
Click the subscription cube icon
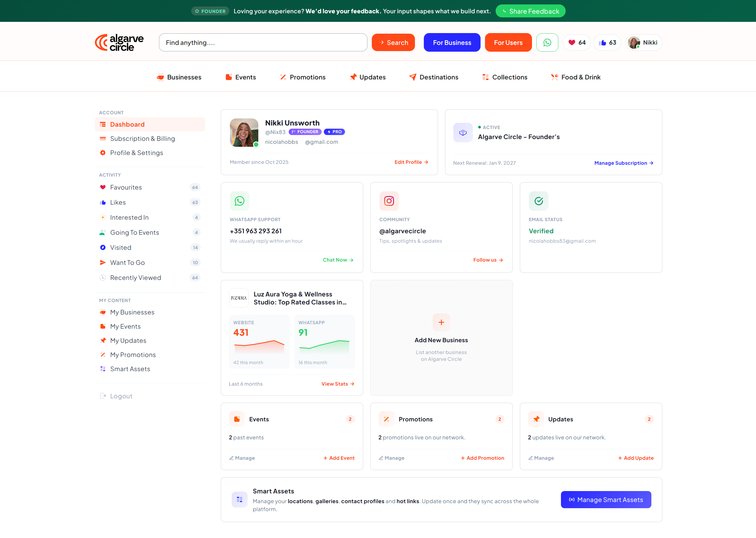(x=463, y=133)
